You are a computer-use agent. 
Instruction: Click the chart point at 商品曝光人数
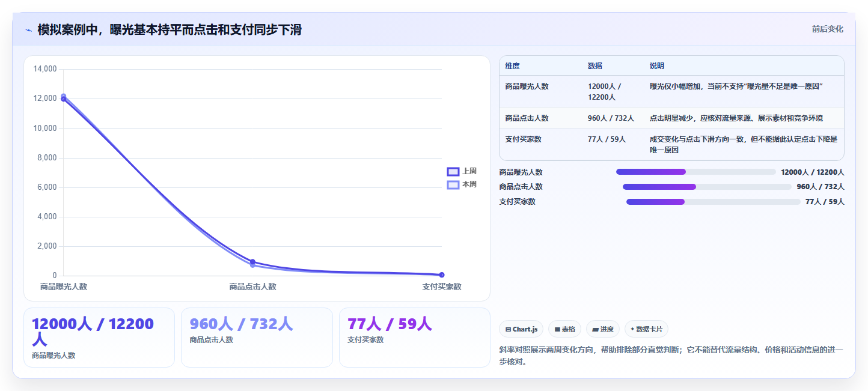pos(64,97)
